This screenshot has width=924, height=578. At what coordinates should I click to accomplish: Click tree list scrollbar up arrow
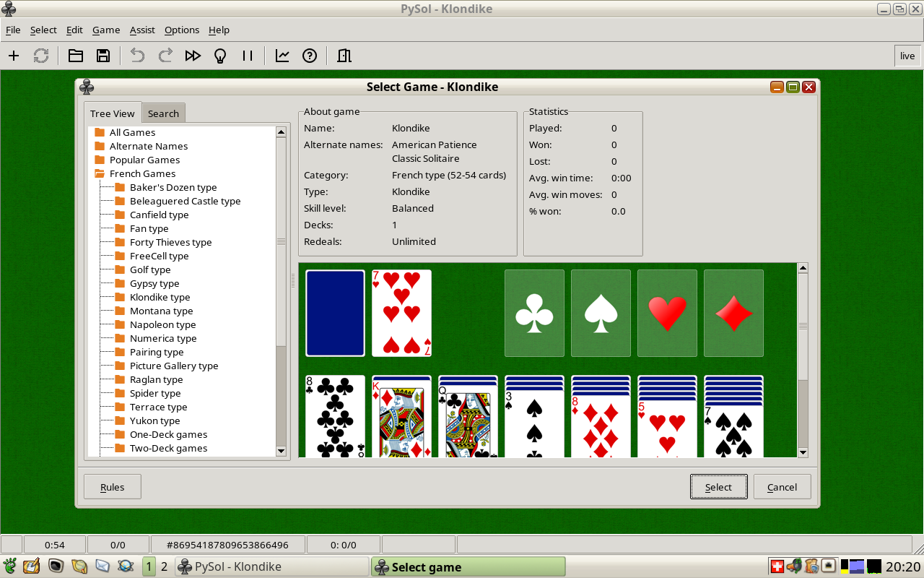[282, 132]
